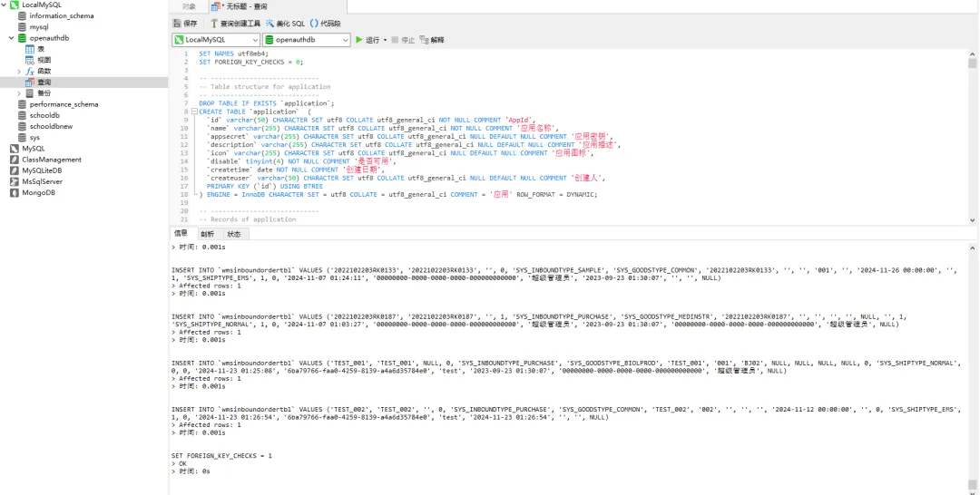Click the '-- Table structure for application' comment
The image size is (980, 495).
coord(264,87)
